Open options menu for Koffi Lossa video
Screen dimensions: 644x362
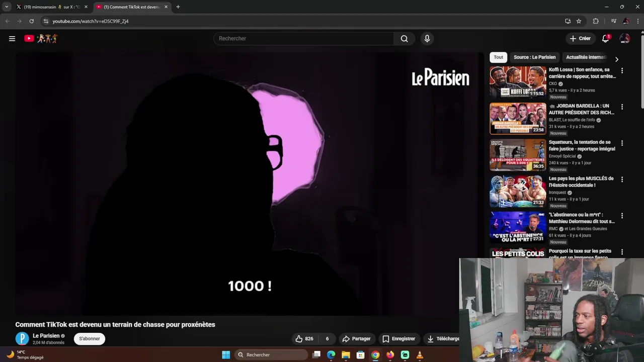[x=622, y=71]
